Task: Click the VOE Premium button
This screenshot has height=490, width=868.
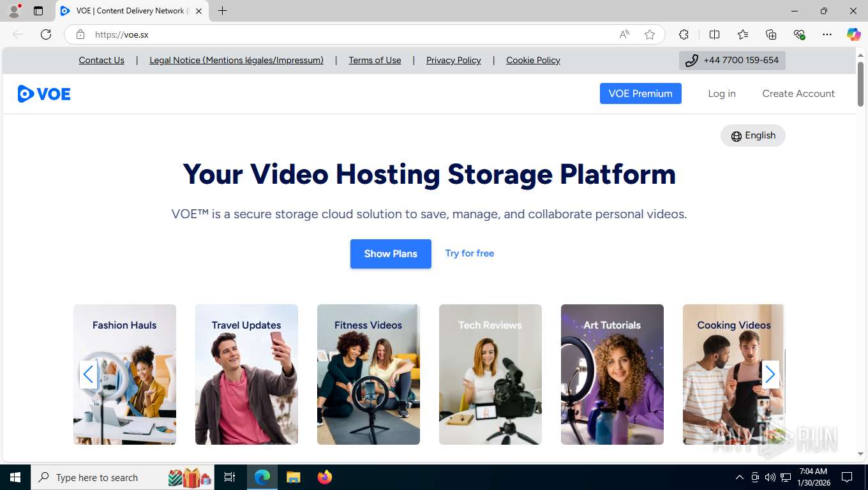Action: (x=640, y=93)
